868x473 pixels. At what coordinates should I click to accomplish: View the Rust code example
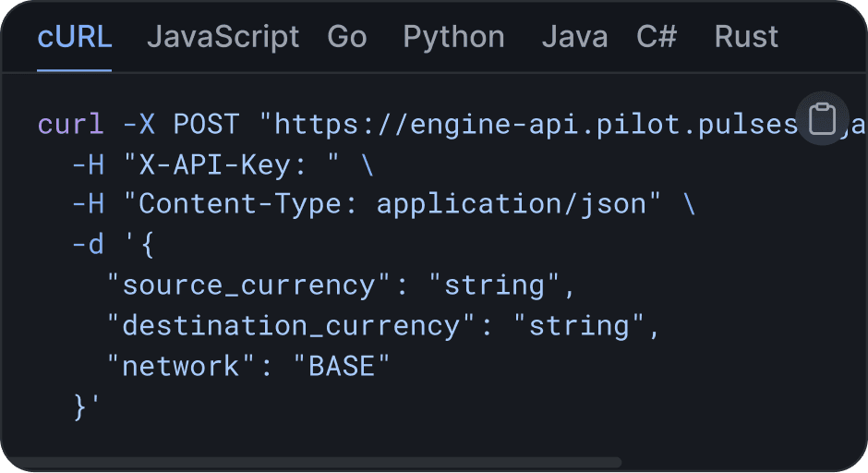pos(746,37)
